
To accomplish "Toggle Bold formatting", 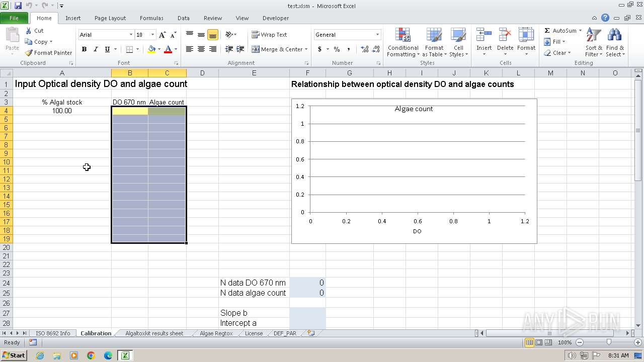I will [x=84, y=49].
